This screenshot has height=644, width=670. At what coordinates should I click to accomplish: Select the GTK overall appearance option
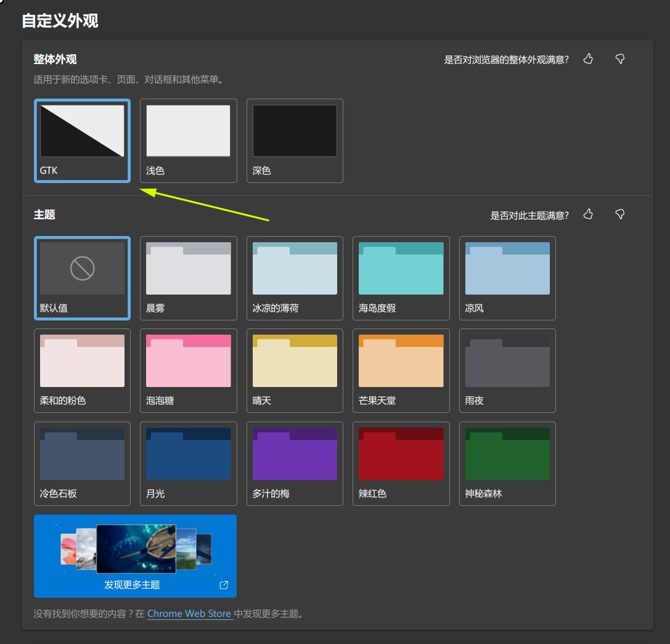82,141
